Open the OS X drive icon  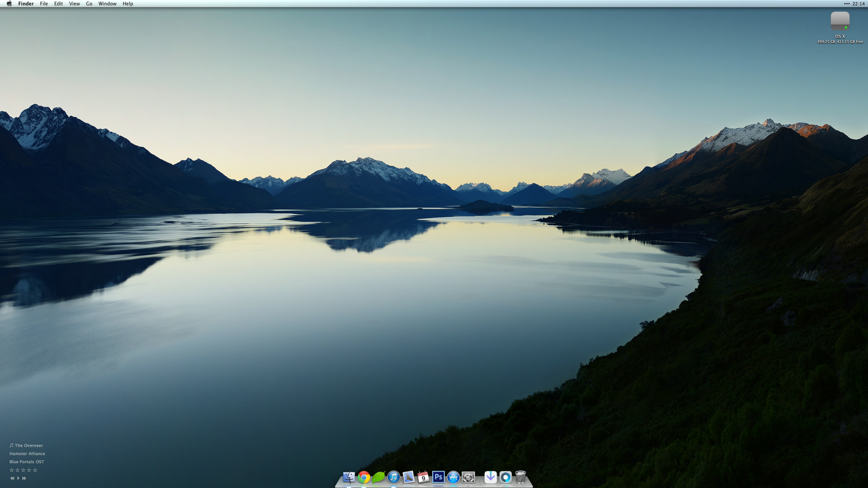840,21
